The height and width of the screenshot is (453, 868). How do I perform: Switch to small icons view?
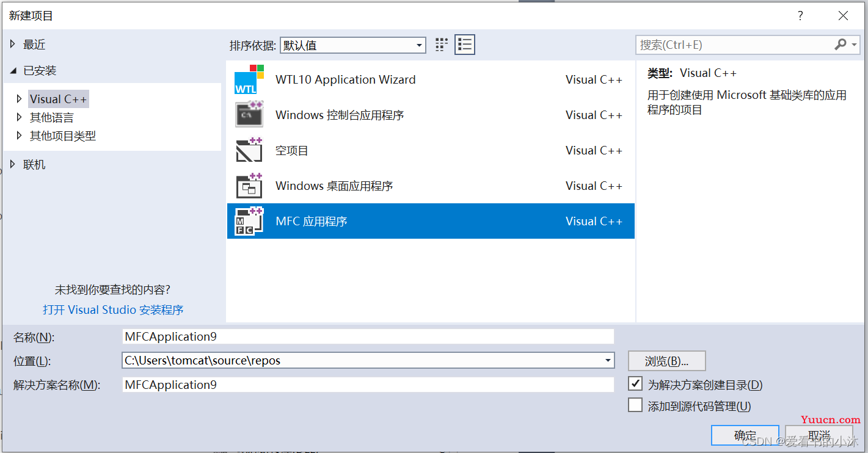442,45
